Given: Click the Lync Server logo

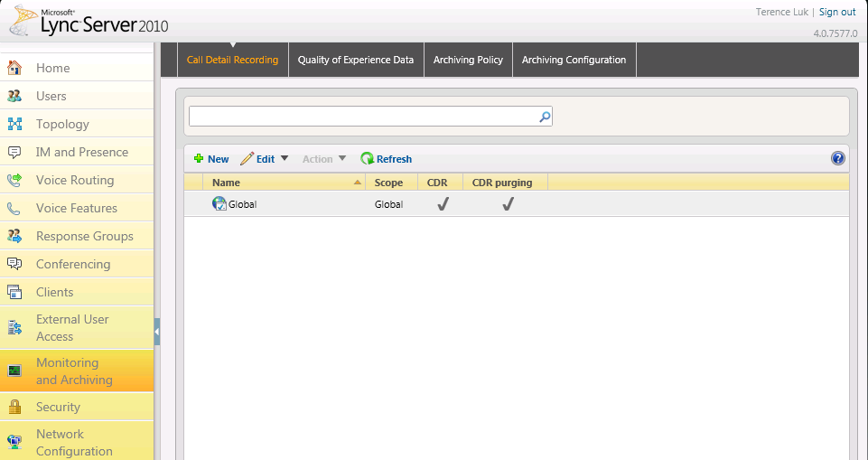Looking at the screenshot, I should 89,21.
